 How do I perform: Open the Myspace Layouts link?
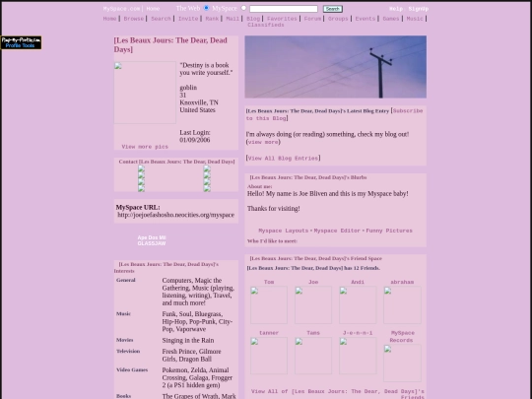pos(284,231)
